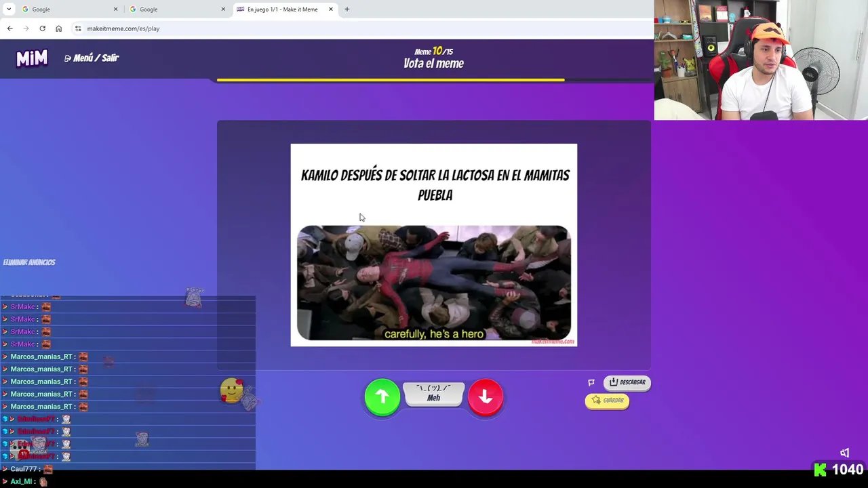Click the Spider-Man meme image

tap(434, 283)
